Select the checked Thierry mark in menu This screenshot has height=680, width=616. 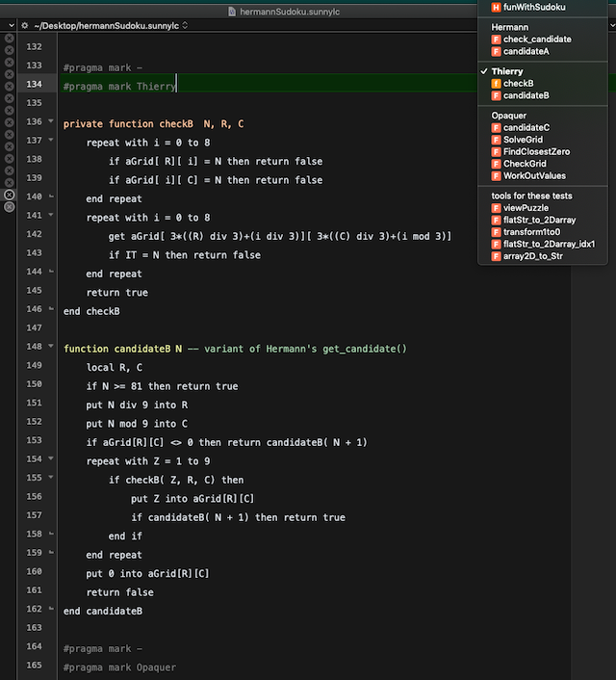coord(507,71)
